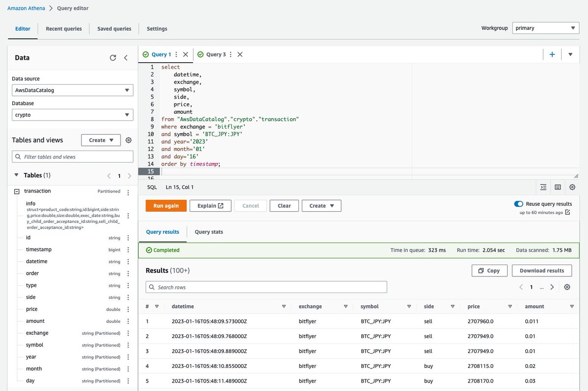This screenshot has width=588, height=391.
Task: Open Tables and views settings gear
Action: pyautogui.click(x=128, y=140)
